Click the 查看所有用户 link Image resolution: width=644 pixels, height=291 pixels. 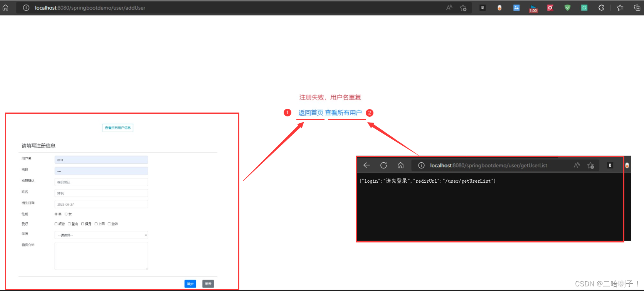point(343,113)
